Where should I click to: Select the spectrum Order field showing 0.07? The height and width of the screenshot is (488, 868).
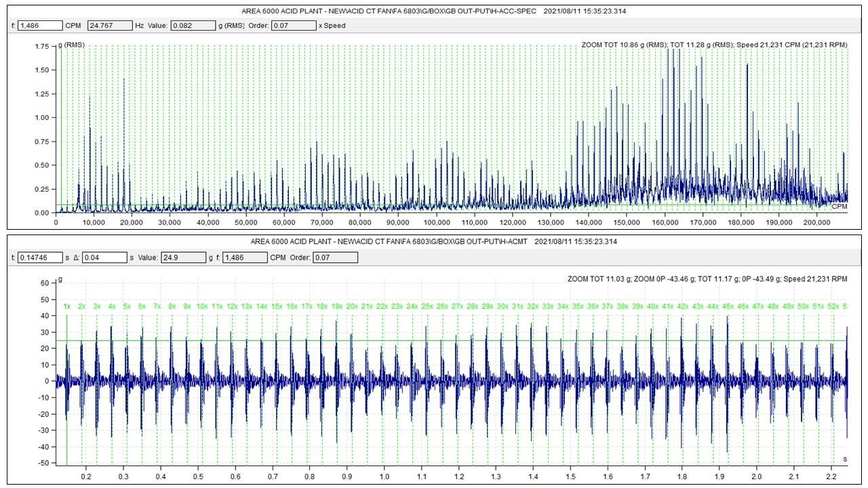[293, 26]
